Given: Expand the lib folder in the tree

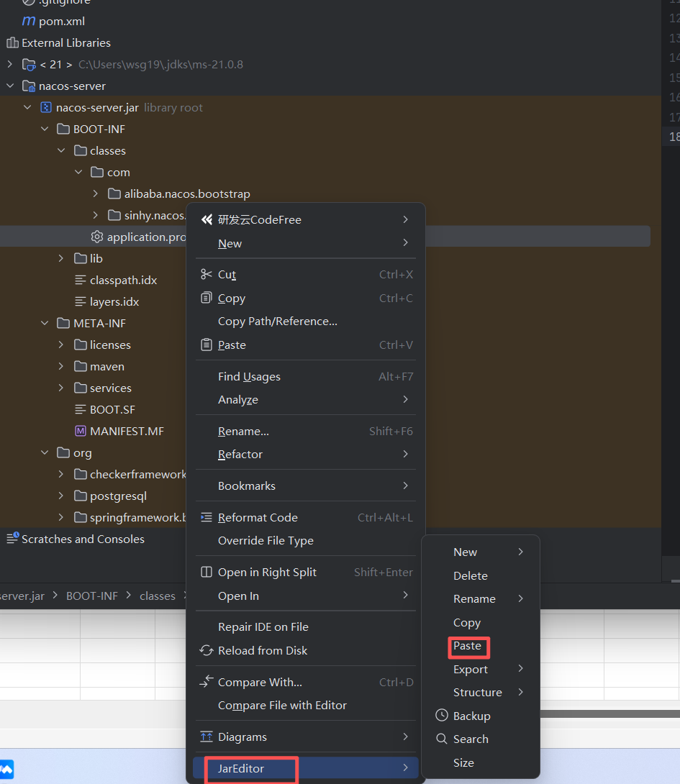Looking at the screenshot, I should tap(61, 258).
